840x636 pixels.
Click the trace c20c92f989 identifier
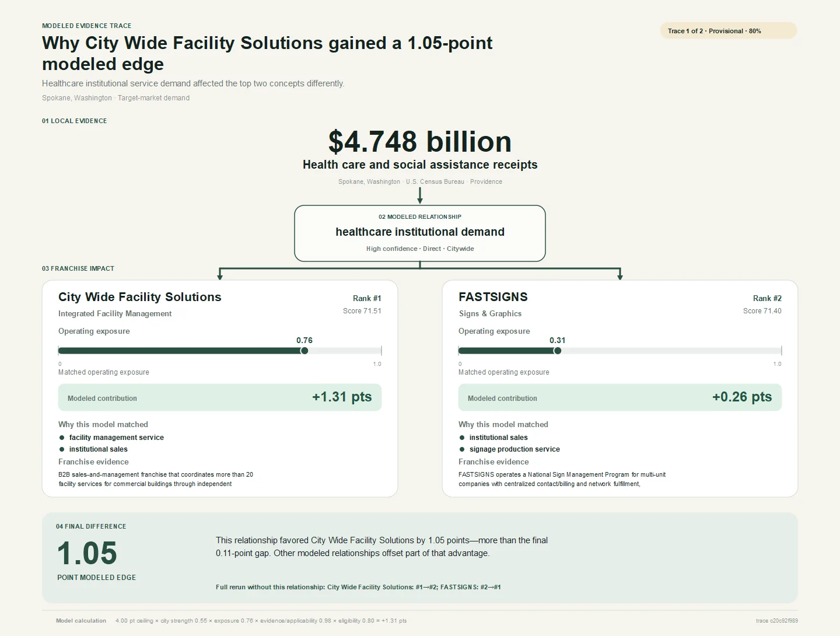777,621
